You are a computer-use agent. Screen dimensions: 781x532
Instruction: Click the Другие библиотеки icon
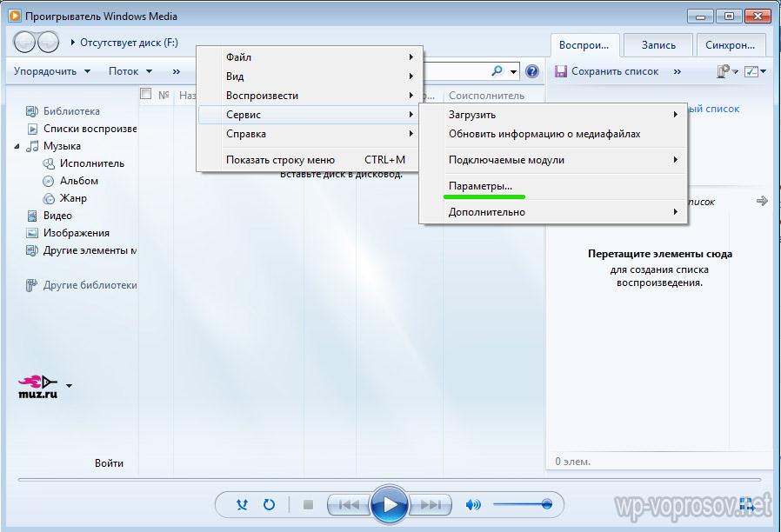31,285
